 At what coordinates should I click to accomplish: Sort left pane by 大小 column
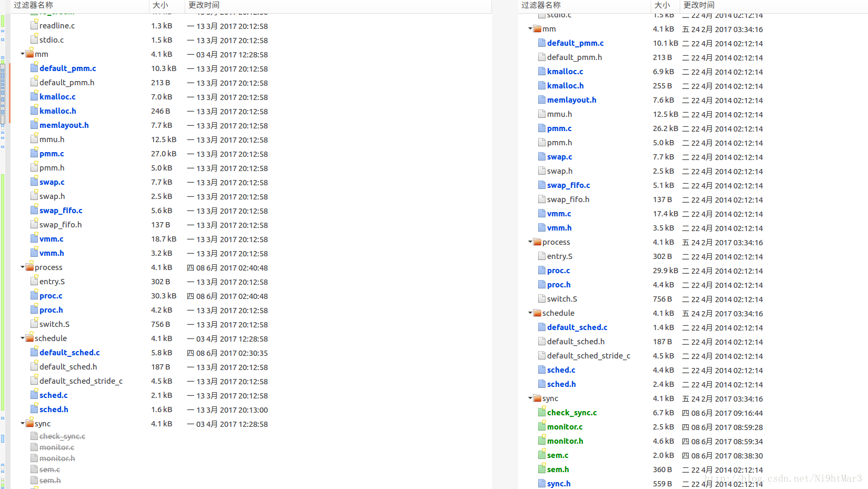[x=167, y=5]
